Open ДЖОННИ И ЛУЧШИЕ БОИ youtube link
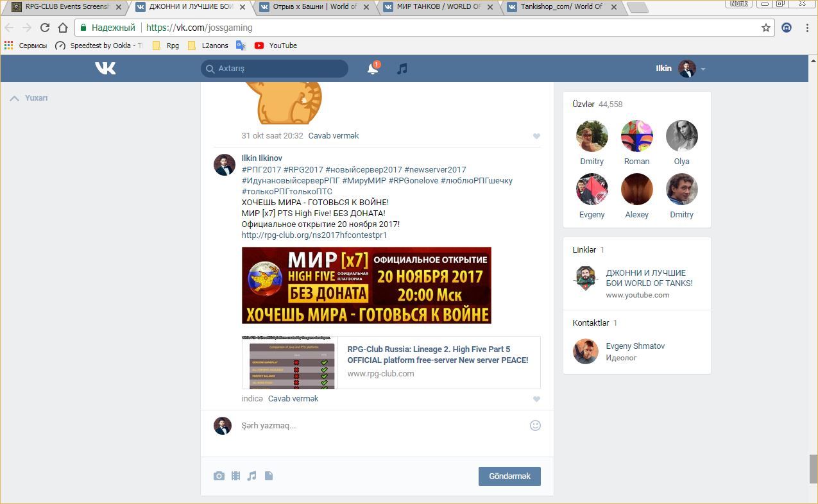Screen dimensions: 818x504 point(649,278)
